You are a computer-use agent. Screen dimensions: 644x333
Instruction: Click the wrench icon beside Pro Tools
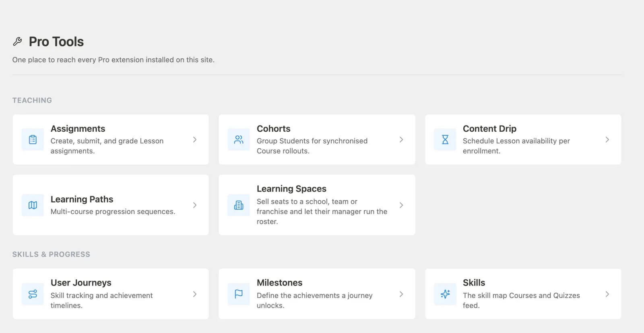coord(17,41)
